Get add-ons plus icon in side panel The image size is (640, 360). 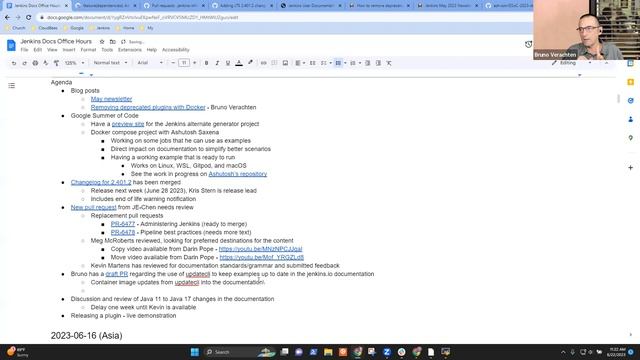click(631, 167)
